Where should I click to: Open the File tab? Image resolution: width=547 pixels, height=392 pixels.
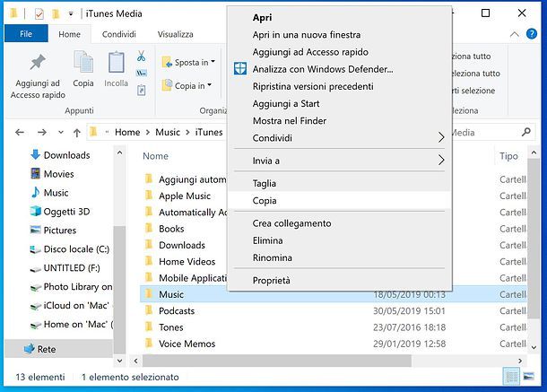tap(26, 34)
